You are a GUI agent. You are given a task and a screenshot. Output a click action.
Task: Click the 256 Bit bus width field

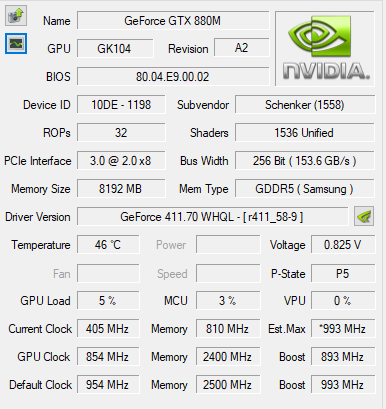click(305, 161)
